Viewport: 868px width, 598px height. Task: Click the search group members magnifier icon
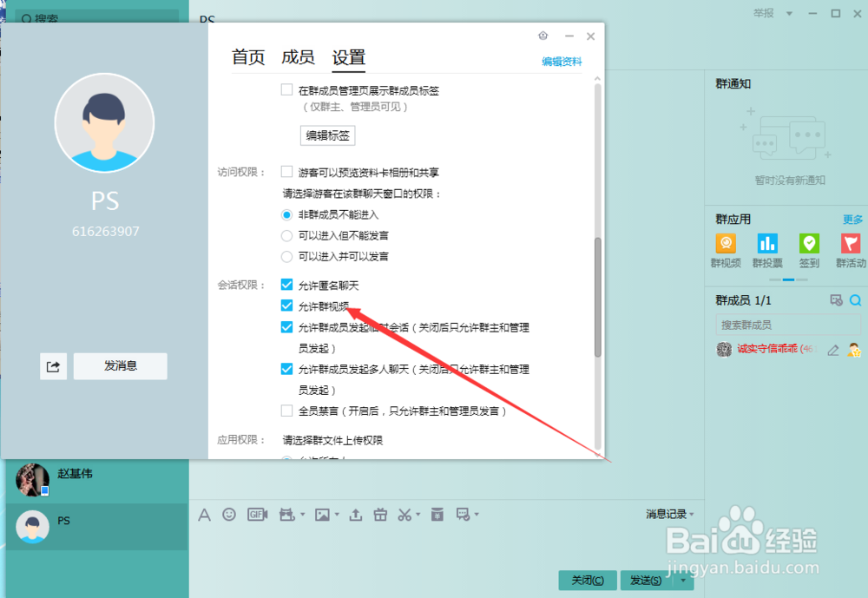(855, 299)
